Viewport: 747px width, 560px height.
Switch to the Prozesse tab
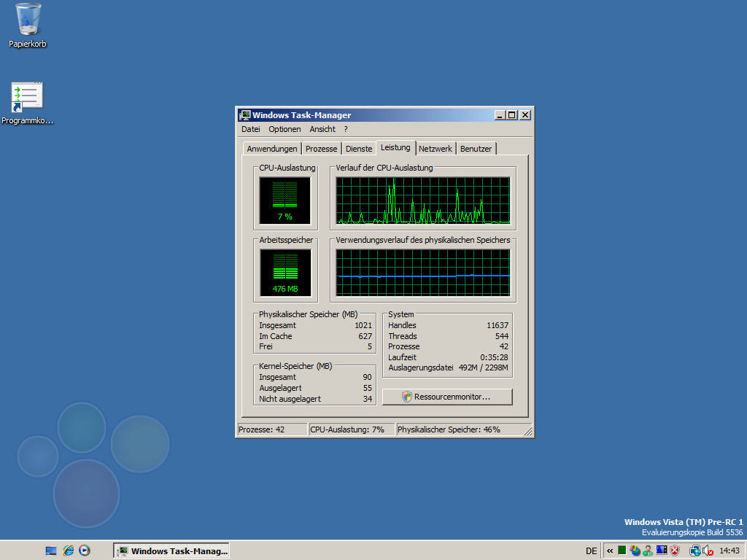click(321, 149)
